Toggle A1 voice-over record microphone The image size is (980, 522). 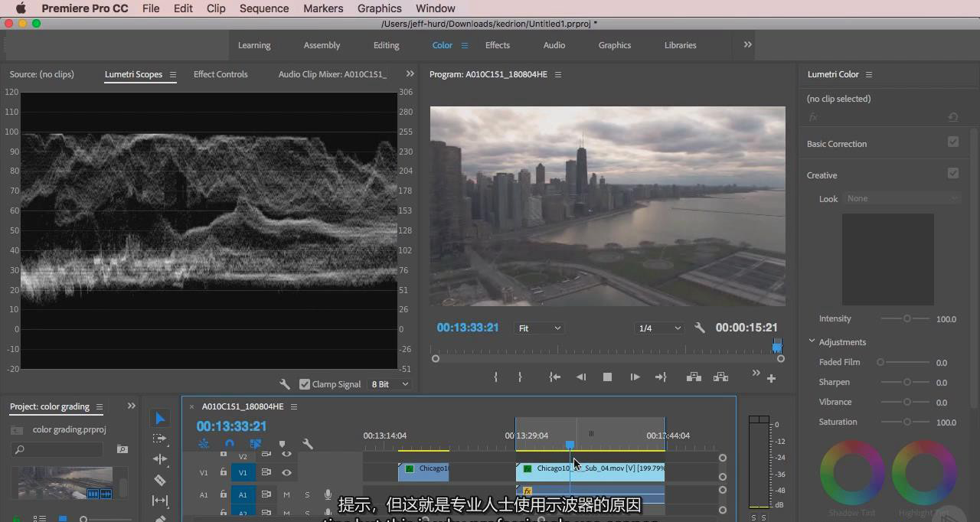[328, 494]
